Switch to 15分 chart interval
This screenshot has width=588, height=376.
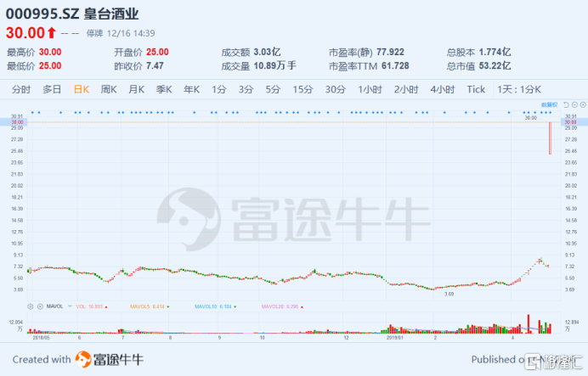click(x=303, y=89)
